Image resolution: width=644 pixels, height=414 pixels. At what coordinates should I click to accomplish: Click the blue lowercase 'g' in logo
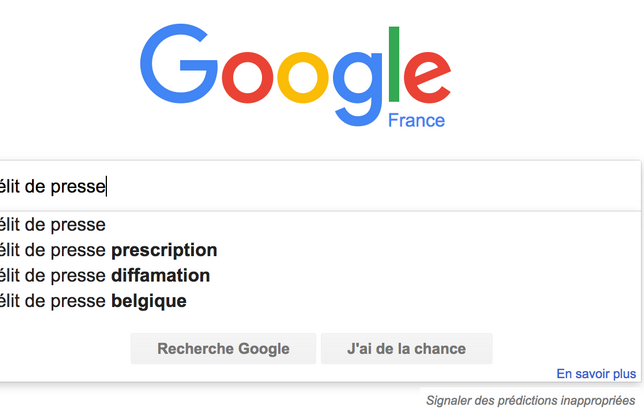(x=358, y=88)
